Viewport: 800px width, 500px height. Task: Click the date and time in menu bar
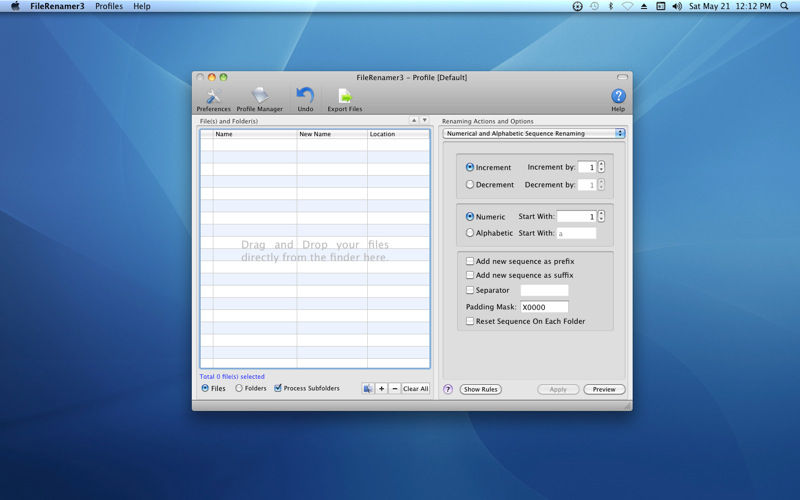(730, 6)
